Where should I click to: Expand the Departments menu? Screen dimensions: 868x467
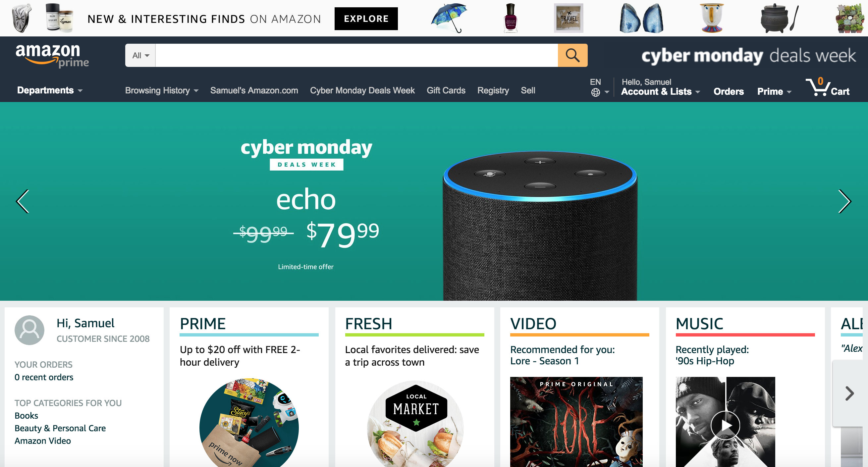coord(50,90)
